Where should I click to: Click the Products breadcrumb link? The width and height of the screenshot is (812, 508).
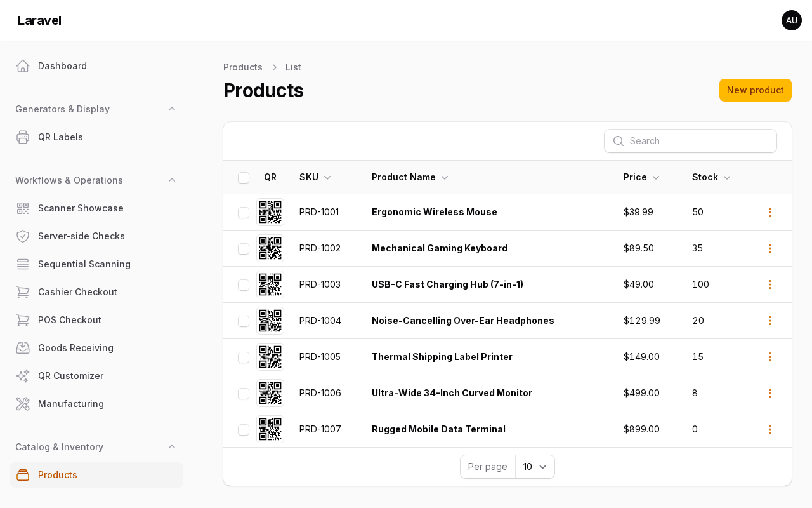click(243, 67)
